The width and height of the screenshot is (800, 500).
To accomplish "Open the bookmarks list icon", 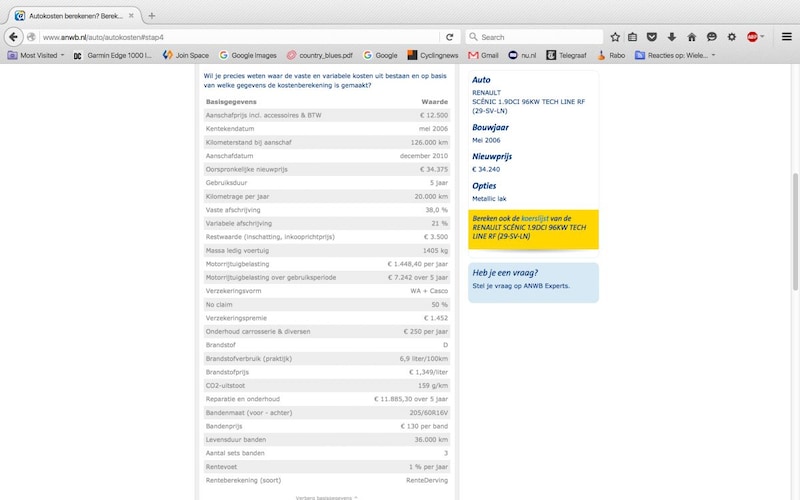I will point(633,37).
